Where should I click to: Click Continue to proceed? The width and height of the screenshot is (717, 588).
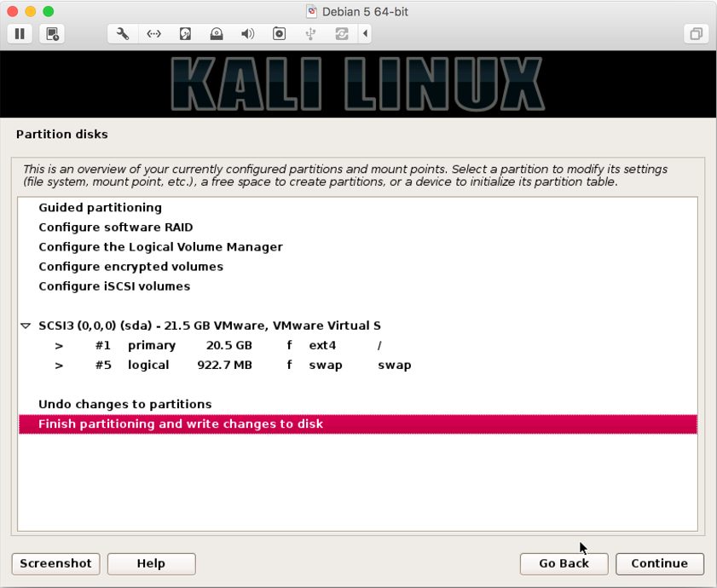pos(659,563)
